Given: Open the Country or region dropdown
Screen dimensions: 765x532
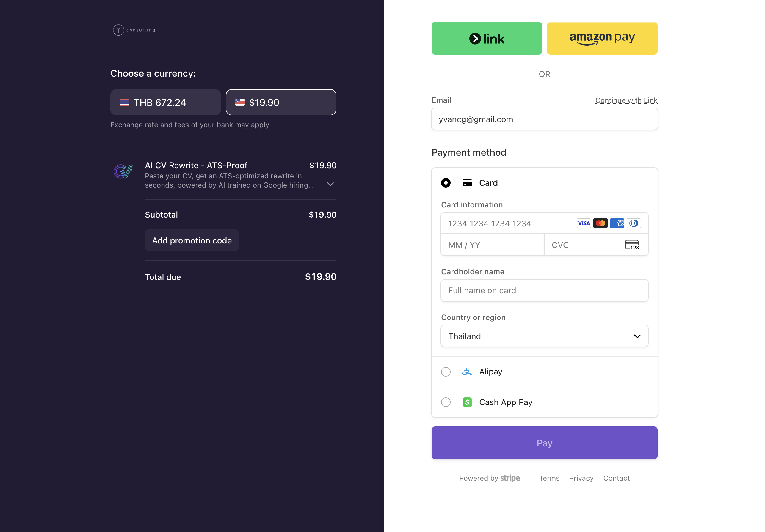Looking at the screenshot, I should point(544,336).
